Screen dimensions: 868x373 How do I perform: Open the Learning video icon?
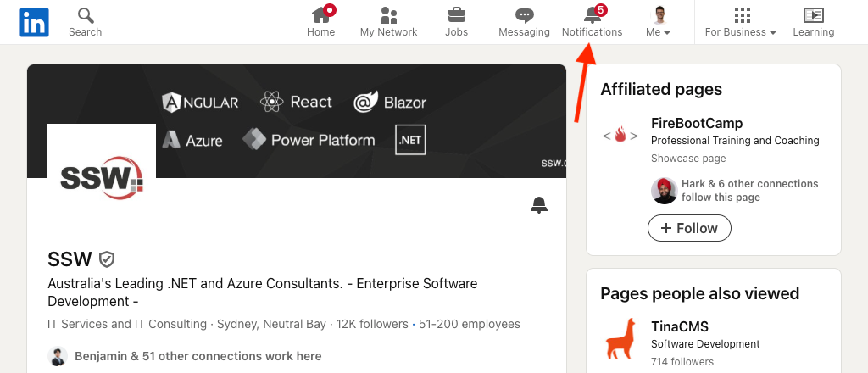tap(813, 15)
